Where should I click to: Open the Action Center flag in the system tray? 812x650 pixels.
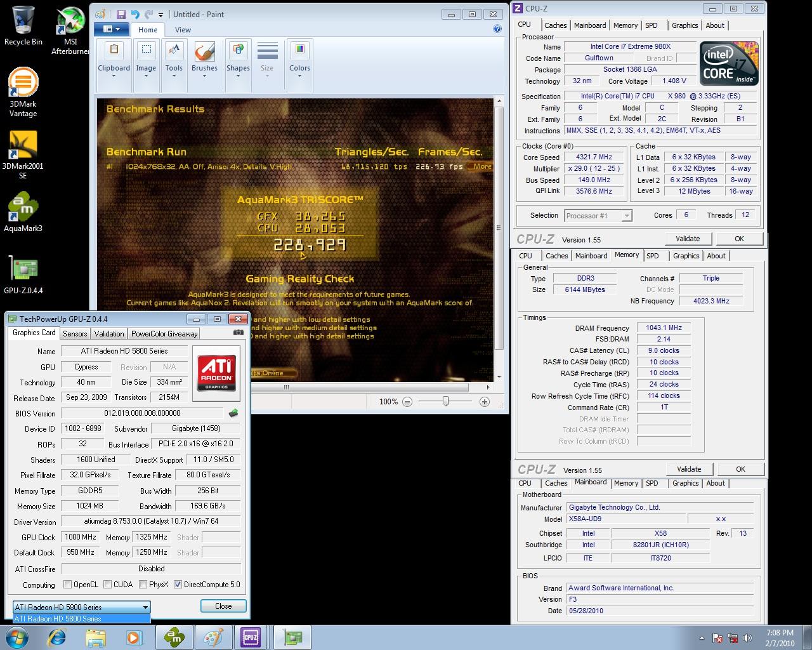[x=717, y=638]
